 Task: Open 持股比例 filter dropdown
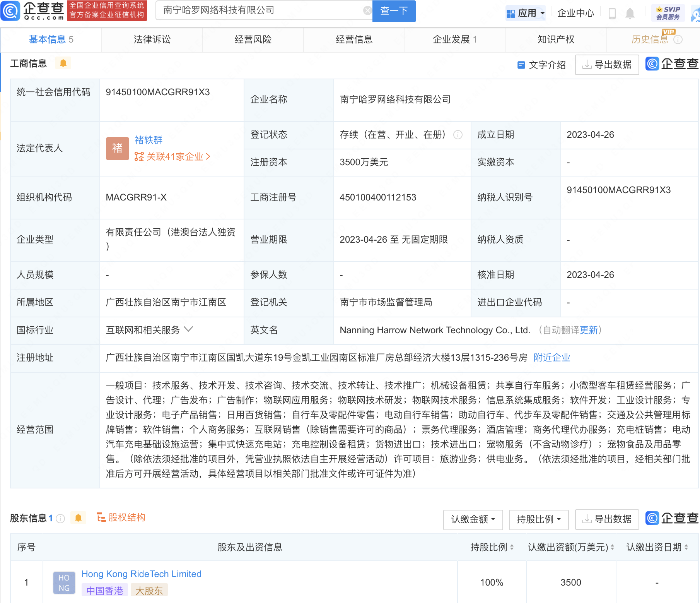(539, 519)
